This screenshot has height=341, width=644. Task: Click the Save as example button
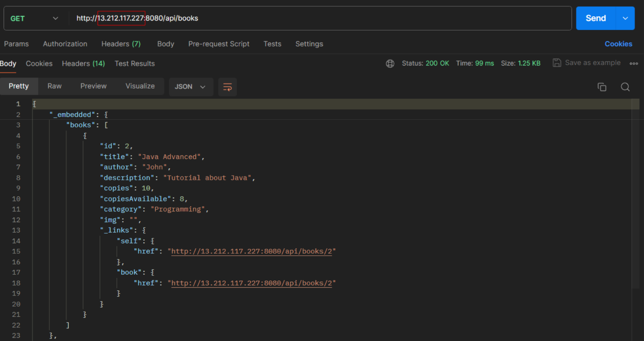(587, 63)
